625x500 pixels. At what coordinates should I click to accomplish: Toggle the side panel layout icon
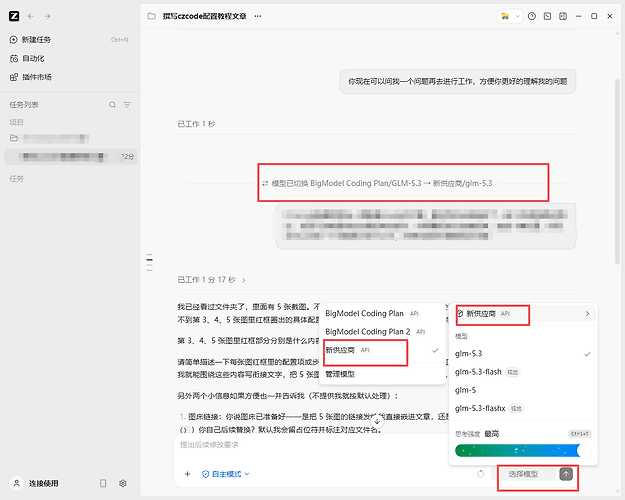(x=563, y=16)
